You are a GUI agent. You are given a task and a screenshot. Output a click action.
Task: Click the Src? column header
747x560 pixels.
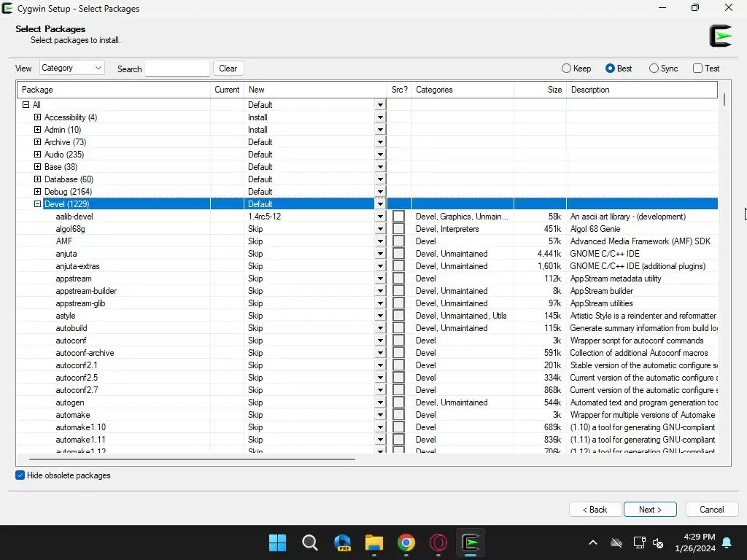tap(399, 90)
